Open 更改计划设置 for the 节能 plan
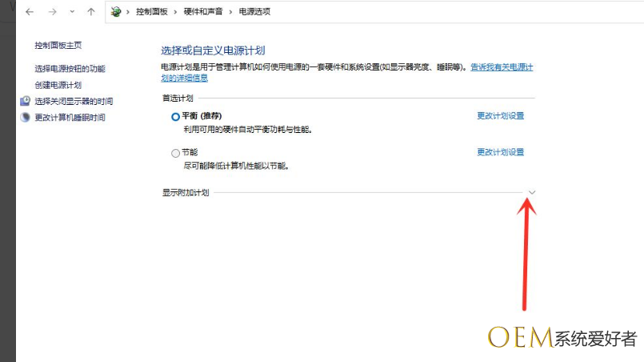 (x=500, y=152)
